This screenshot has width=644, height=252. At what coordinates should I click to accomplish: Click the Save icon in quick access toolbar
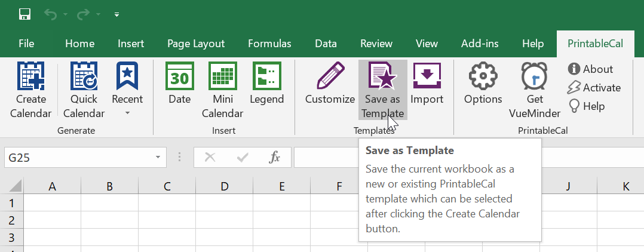point(25,14)
